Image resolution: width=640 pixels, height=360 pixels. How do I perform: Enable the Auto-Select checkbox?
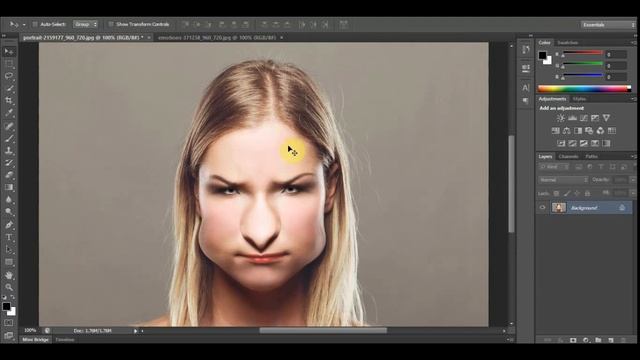(35, 24)
